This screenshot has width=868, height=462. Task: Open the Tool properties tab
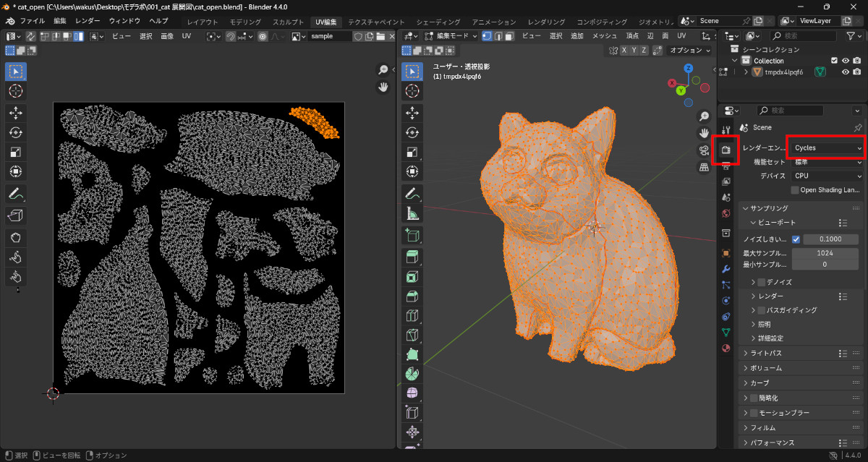[x=726, y=130]
